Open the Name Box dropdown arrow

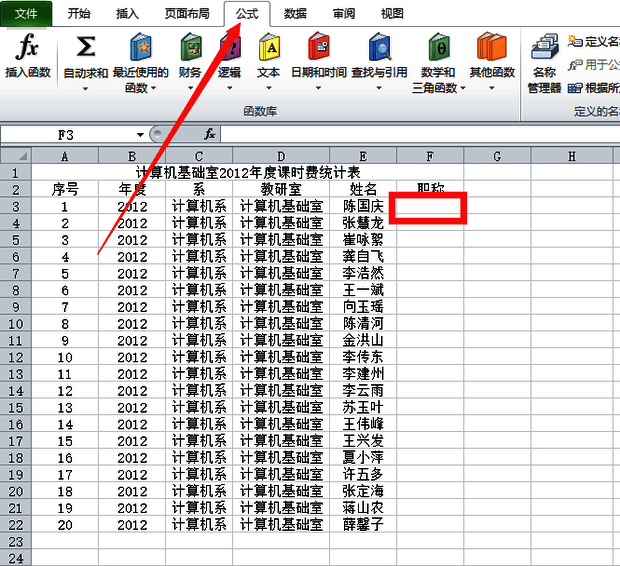click(140, 135)
